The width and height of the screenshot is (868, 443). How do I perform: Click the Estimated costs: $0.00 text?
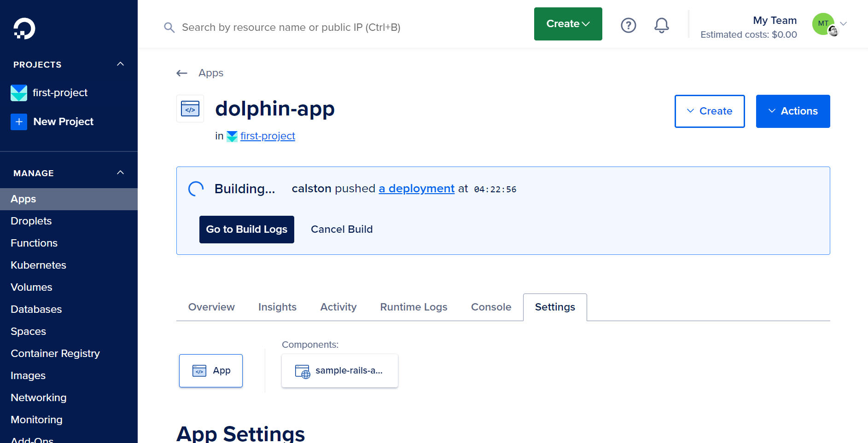pyautogui.click(x=749, y=35)
